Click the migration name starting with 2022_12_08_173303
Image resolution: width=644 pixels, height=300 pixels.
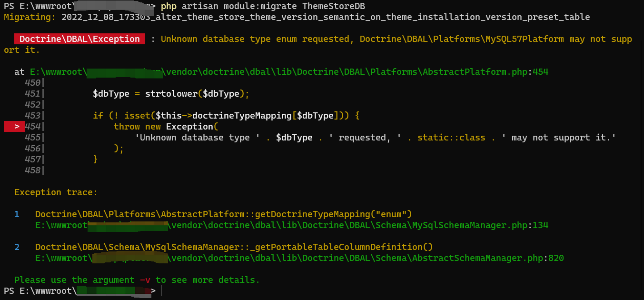pos(326,17)
